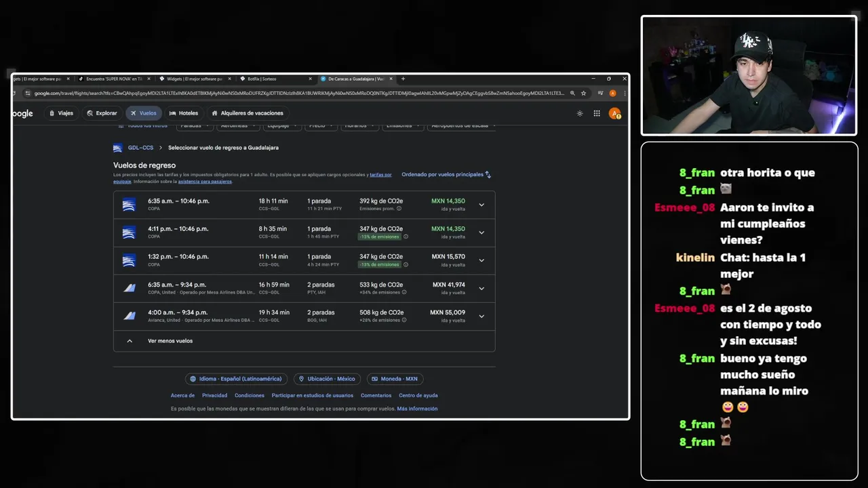Toggle the Google theme brightness icon

click(x=580, y=113)
